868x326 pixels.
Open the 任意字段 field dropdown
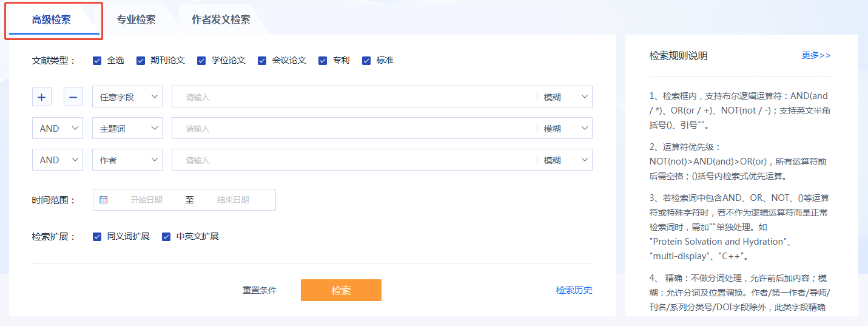coord(127,97)
